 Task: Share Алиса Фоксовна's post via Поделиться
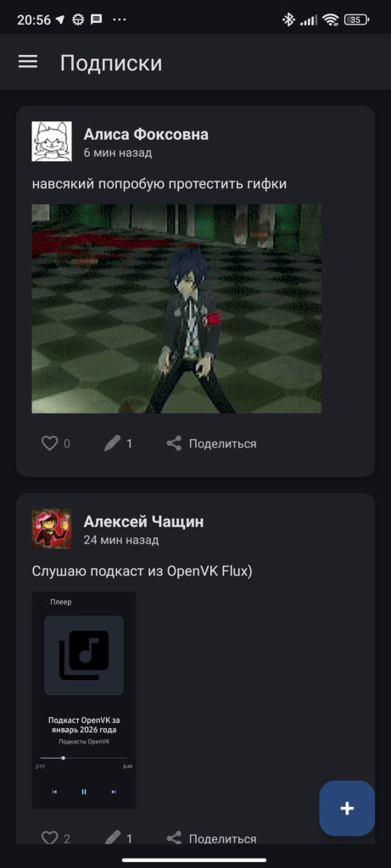(211, 443)
